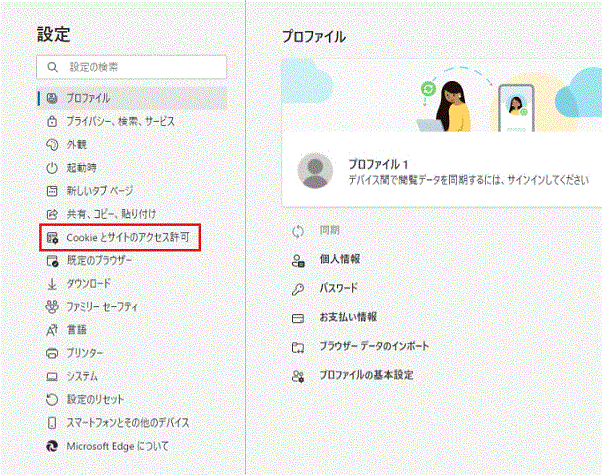
Task: Click the 起動時 power icon
Action: click(52, 168)
